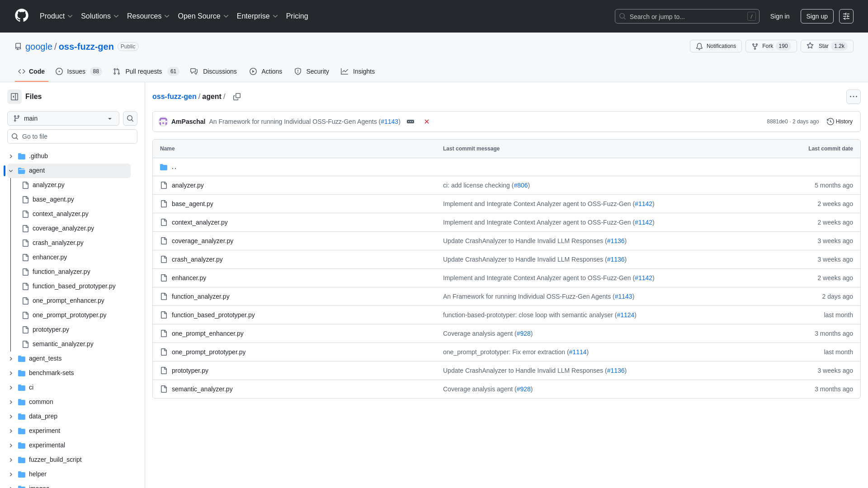This screenshot has height=488, width=868.
Task: Focus the Search or jump to field
Action: 687,16
